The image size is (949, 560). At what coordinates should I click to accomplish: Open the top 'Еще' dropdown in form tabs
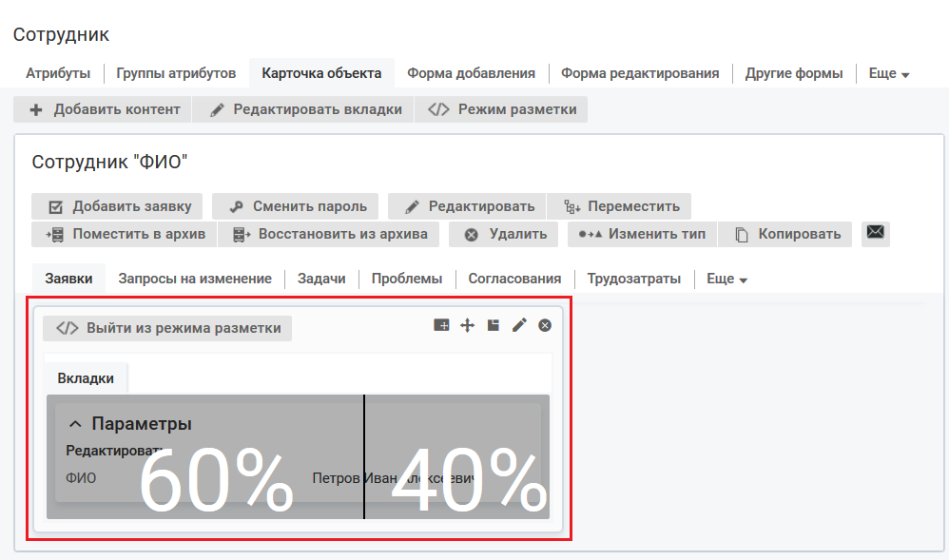click(x=889, y=73)
